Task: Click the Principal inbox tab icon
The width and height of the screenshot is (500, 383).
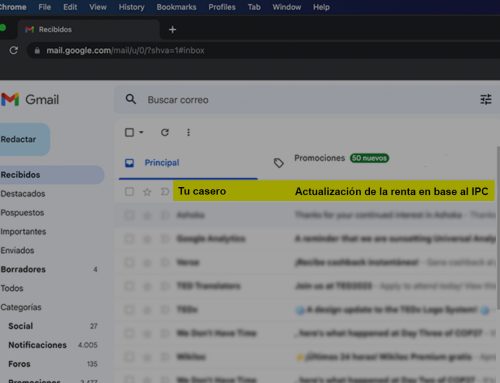Action: 129,163
